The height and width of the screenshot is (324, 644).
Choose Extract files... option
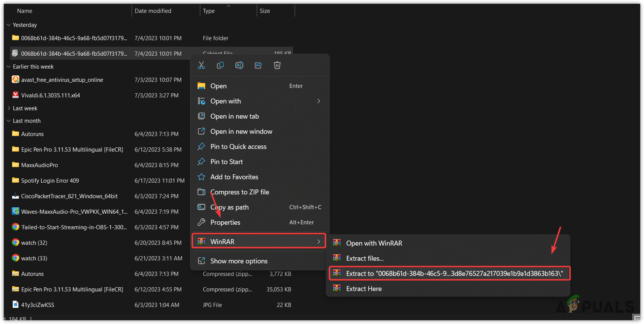[364, 258]
